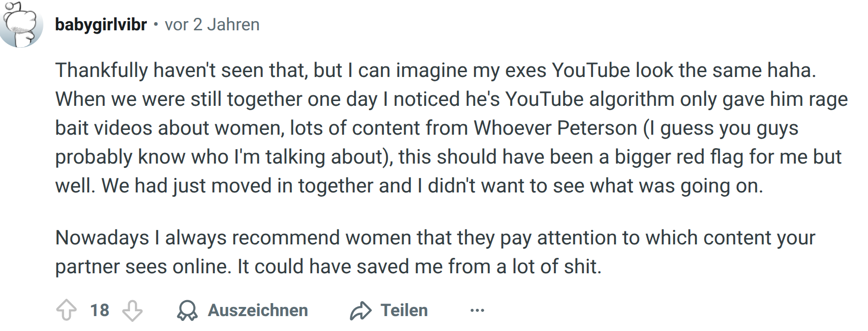Downvote the babygirlvibr comment
The image size is (868, 331).
point(132,310)
